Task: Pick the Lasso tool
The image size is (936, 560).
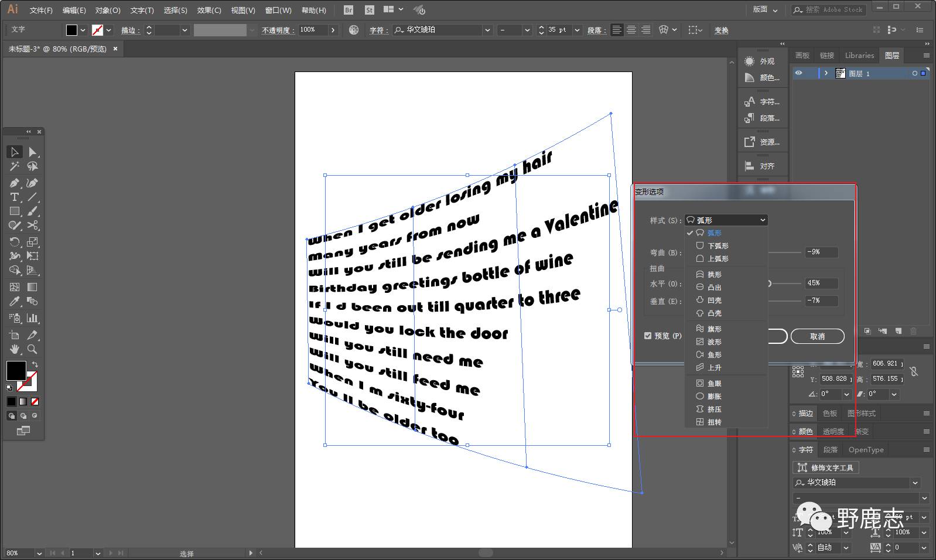Action: [x=33, y=167]
